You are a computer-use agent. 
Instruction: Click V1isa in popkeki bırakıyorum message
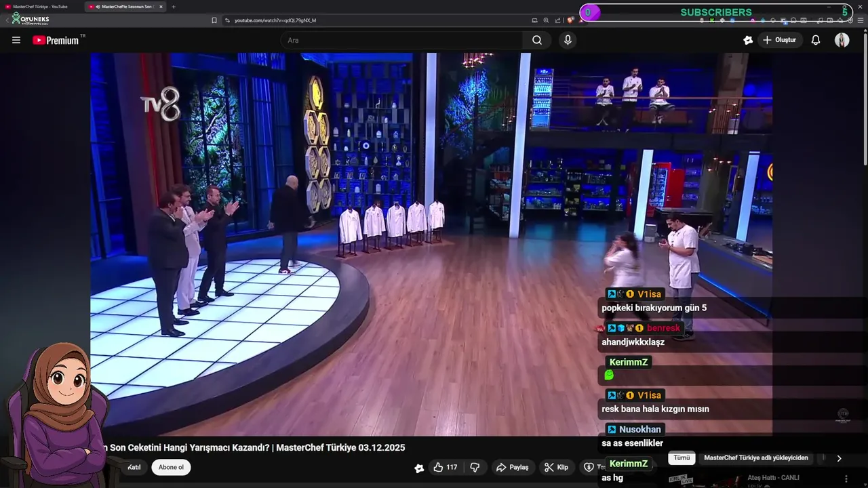tap(649, 294)
